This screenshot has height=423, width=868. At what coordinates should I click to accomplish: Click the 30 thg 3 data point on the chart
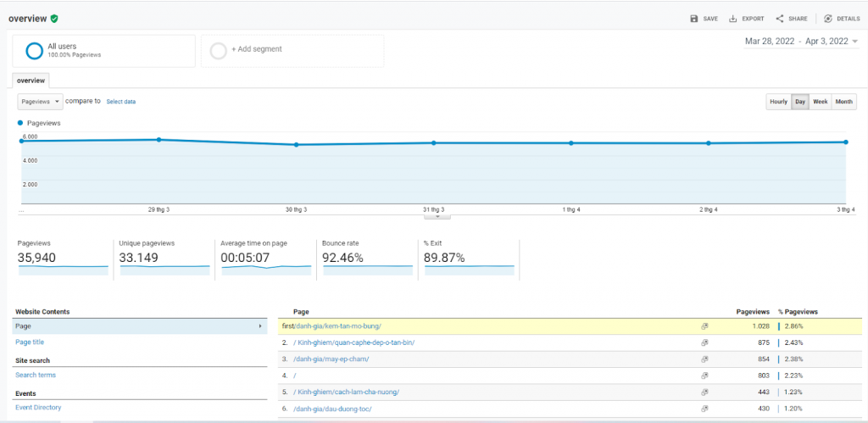(x=296, y=145)
